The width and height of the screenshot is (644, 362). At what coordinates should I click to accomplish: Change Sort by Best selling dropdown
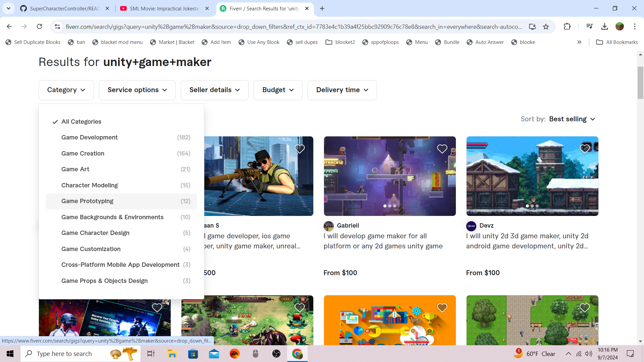pyautogui.click(x=572, y=119)
